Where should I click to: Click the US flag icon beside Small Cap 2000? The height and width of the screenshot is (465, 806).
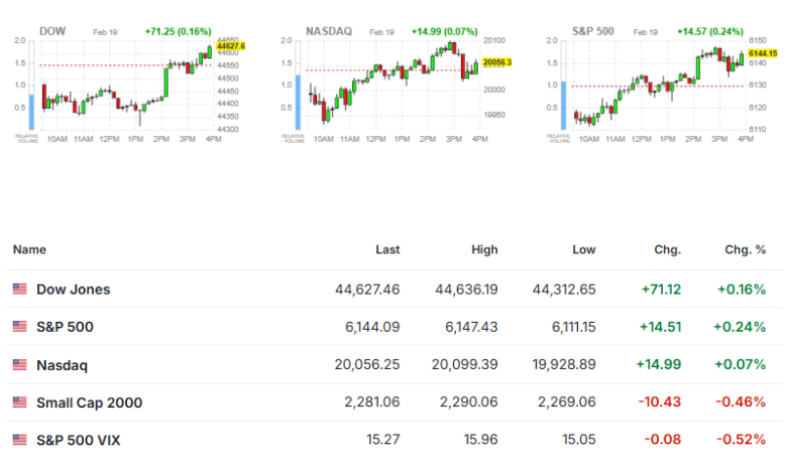click(x=20, y=402)
